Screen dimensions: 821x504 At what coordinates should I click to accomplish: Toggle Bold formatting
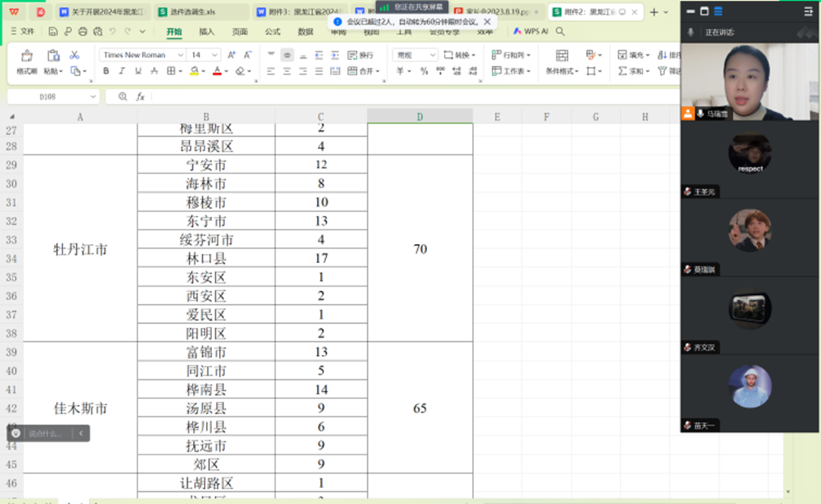(x=106, y=71)
